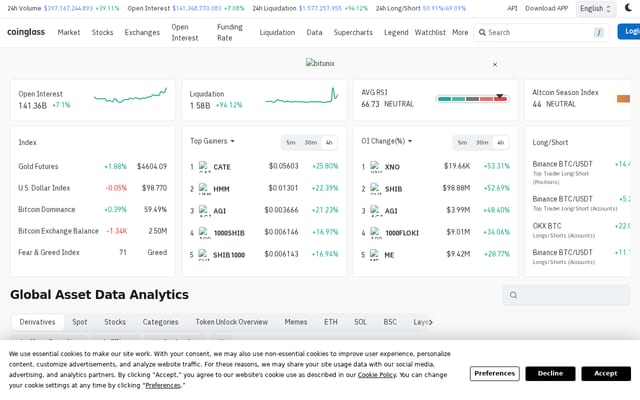Open the Supercharts menu
640x400 pixels.
[x=353, y=32]
